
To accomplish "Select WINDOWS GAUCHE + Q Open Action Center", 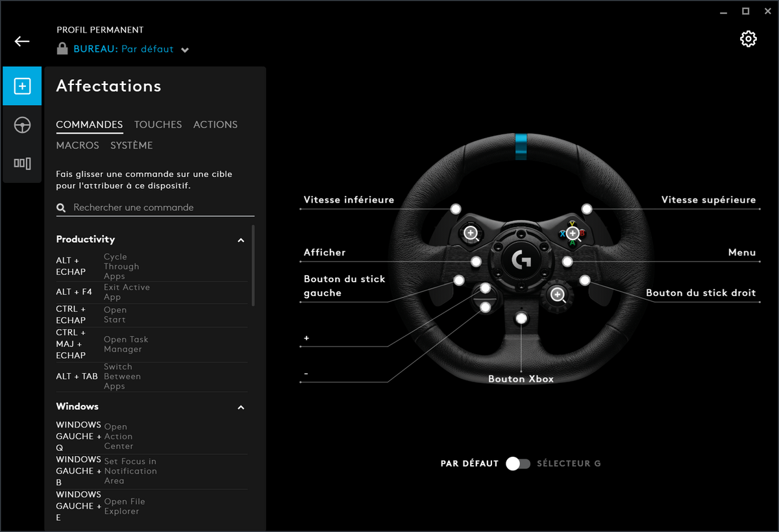I will click(x=152, y=436).
